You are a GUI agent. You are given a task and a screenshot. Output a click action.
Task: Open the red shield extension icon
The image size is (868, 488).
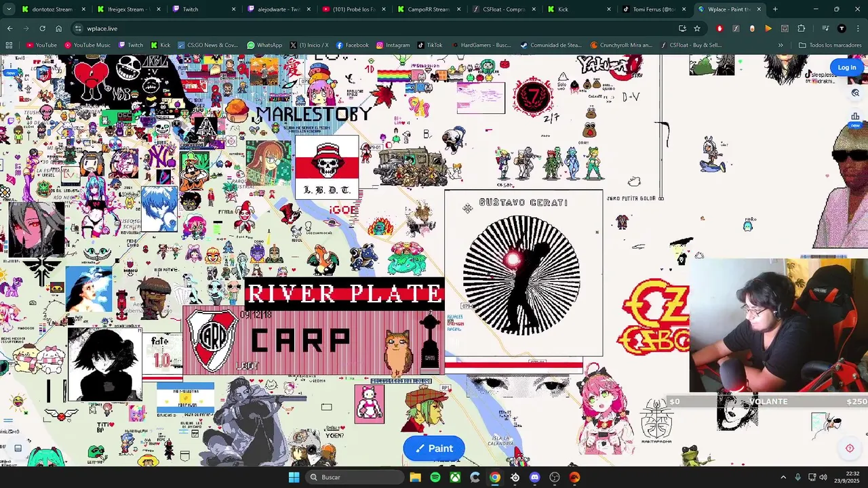click(719, 28)
